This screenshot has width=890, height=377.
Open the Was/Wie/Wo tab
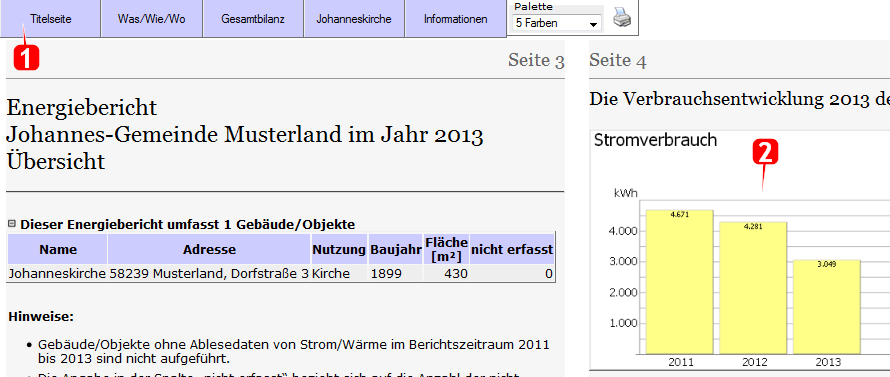pos(152,19)
